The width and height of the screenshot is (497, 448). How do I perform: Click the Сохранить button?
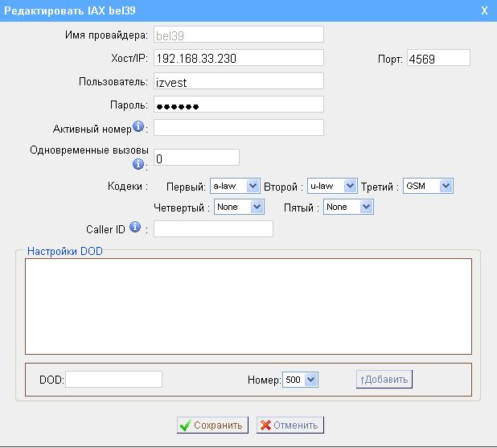point(211,425)
